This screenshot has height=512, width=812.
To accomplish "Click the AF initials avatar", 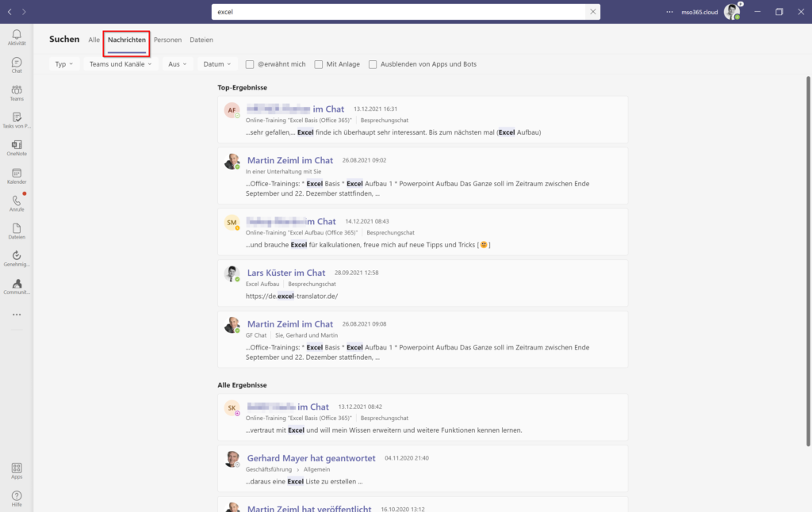I will tap(232, 109).
